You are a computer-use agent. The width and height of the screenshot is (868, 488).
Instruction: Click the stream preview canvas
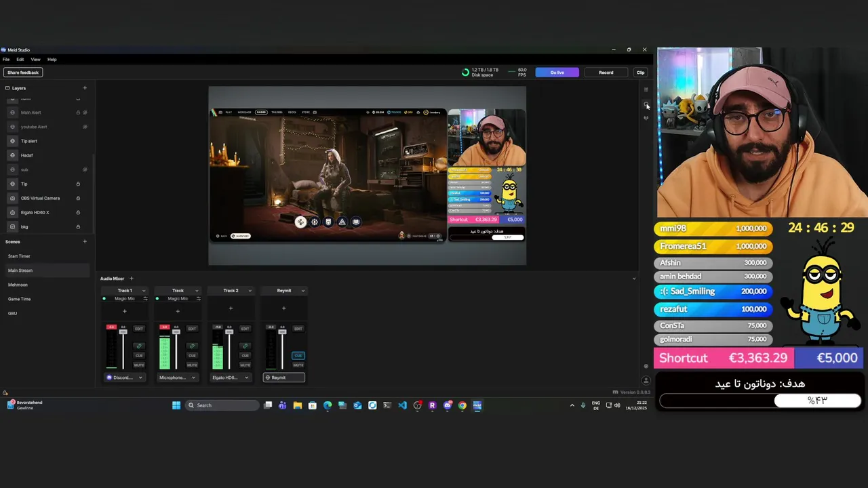tap(367, 176)
